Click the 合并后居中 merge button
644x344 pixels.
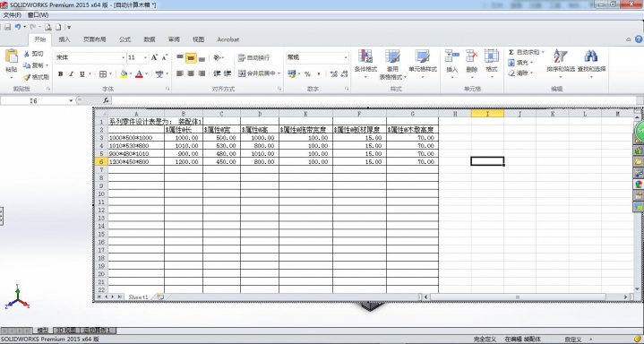coord(259,73)
